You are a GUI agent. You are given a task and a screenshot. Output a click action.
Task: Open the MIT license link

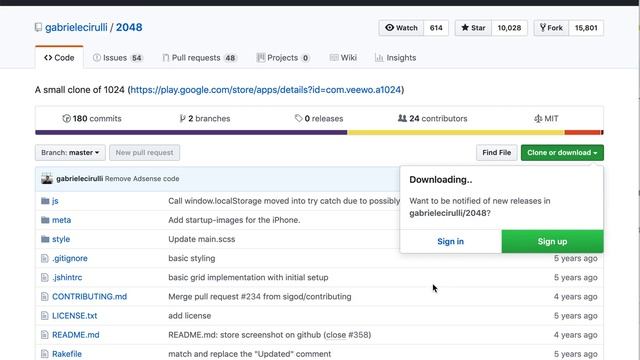coord(546,118)
